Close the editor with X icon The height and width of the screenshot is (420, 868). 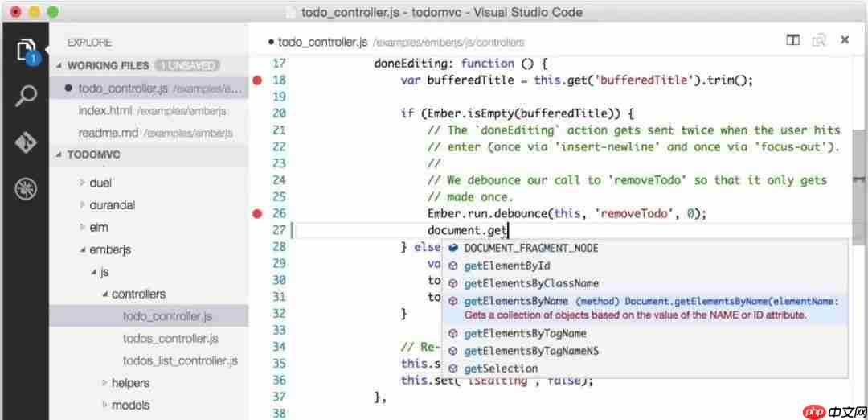pyautogui.click(x=844, y=40)
